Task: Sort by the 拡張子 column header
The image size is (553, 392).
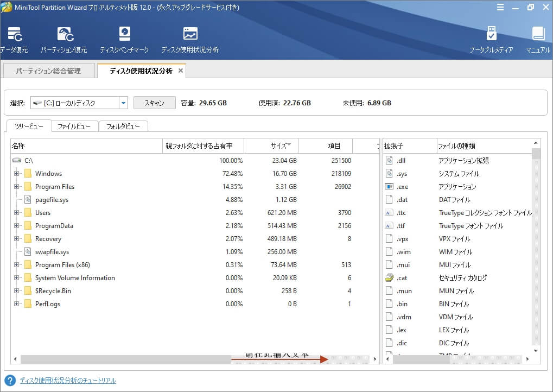Action: (410, 146)
